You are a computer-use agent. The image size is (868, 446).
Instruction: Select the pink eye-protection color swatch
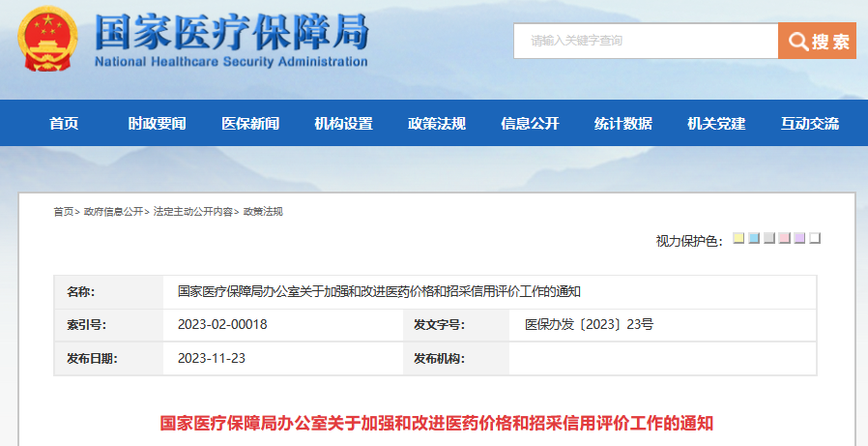pyautogui.click(x=784, y=238)
